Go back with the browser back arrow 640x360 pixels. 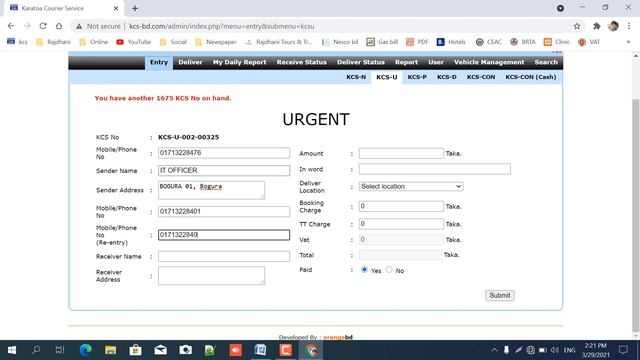pos(11,26)
